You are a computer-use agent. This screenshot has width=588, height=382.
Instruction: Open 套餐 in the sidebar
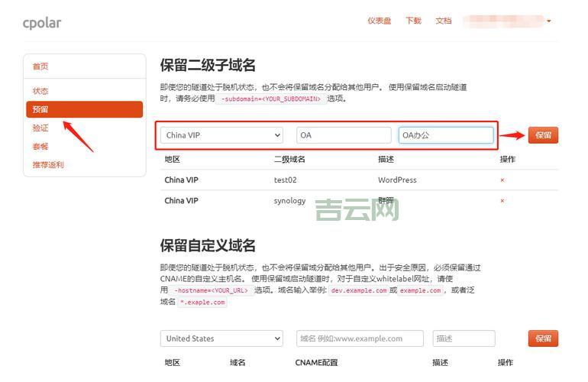point(40,146)
